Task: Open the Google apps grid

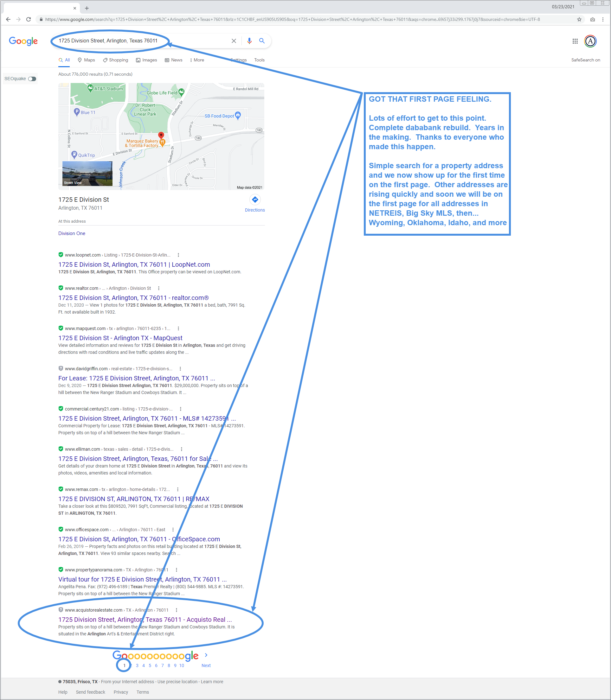Action: click(x=575, y=41)
